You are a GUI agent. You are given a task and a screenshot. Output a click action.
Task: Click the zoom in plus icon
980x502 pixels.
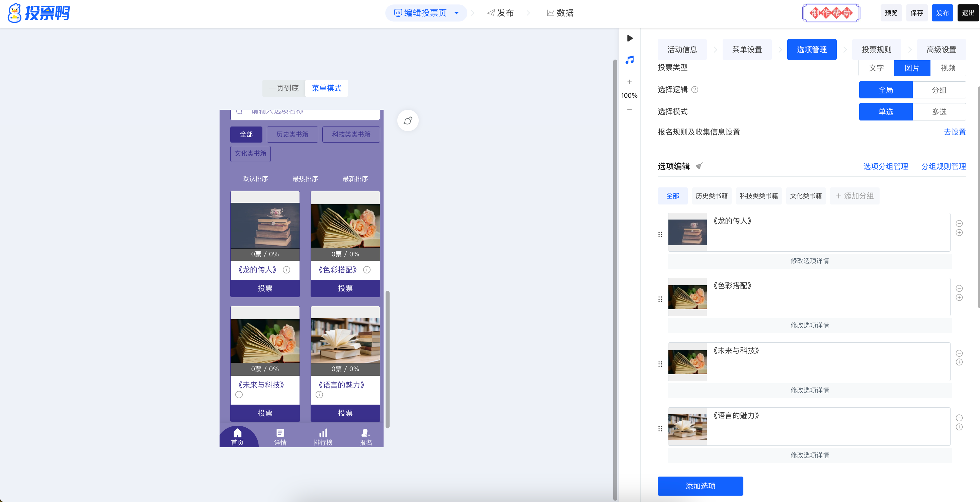coord(630,82)
